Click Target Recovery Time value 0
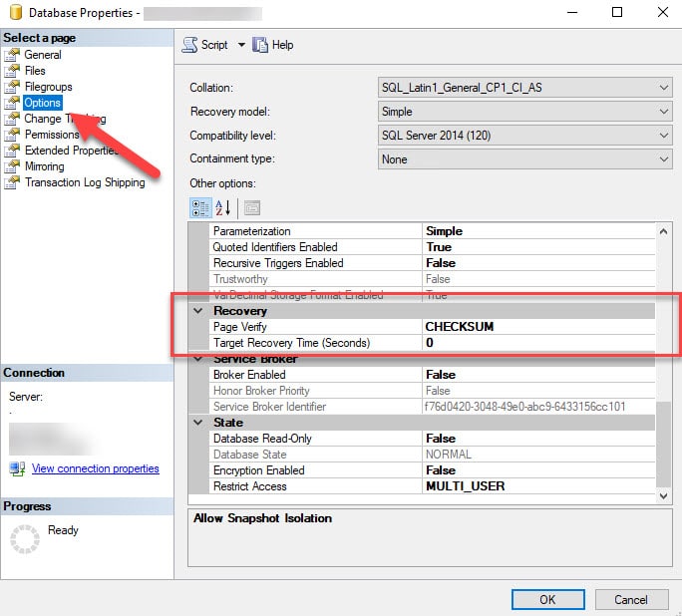Screen dimensions: 682x616 [430, 343]
